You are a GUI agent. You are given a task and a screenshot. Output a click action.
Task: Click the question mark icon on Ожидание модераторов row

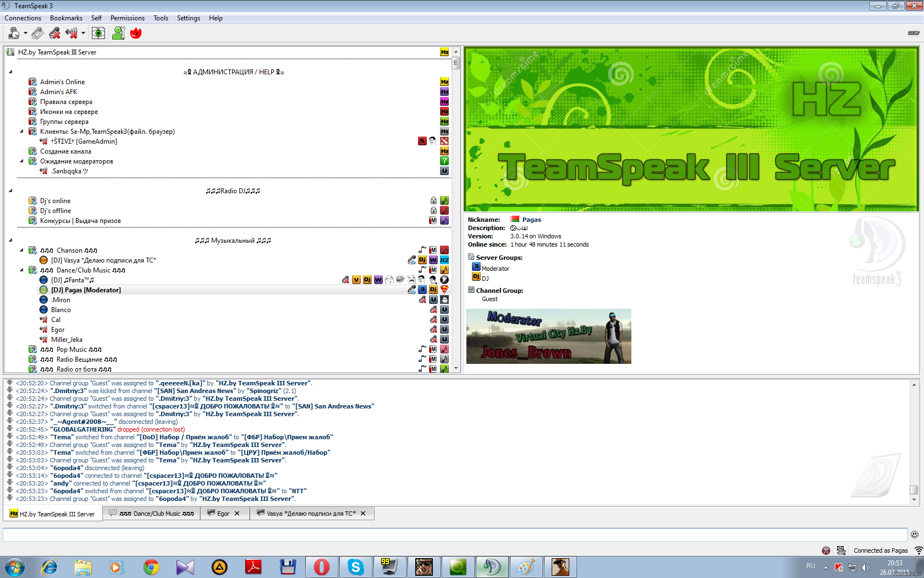click(x=444, y=161)
